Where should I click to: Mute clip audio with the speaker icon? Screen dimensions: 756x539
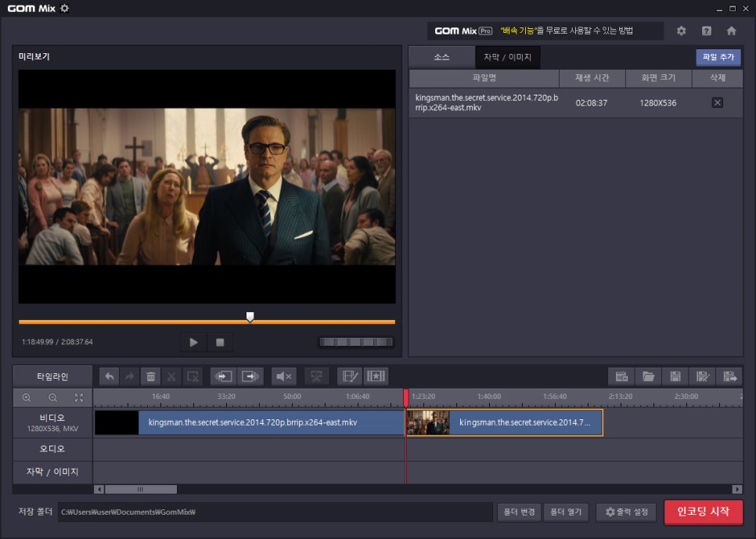point(283,376)
